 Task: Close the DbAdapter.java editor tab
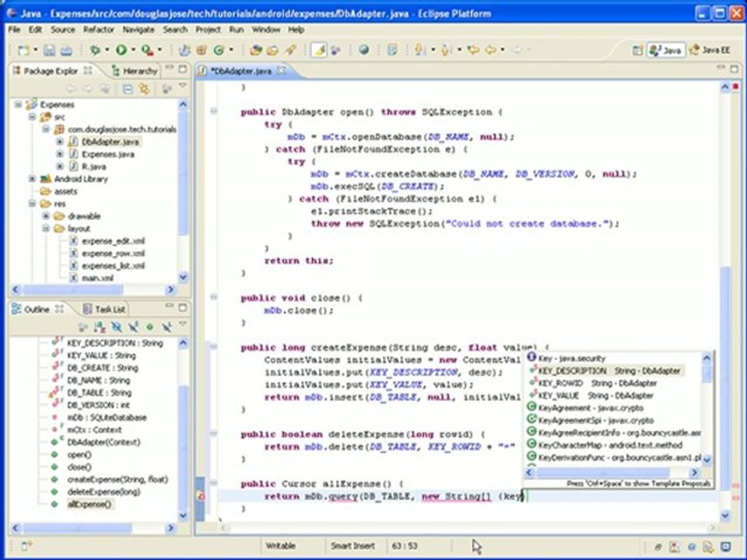(x=281, y=71)
